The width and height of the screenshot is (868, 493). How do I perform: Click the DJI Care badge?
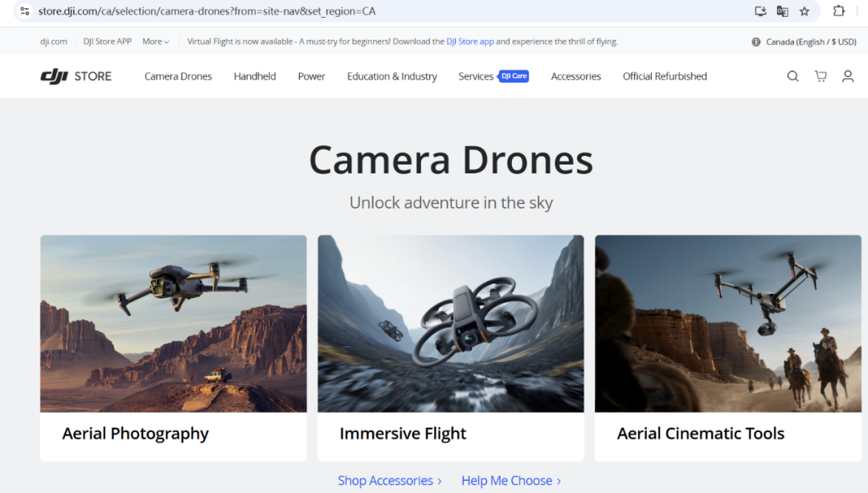click(514, 76)
